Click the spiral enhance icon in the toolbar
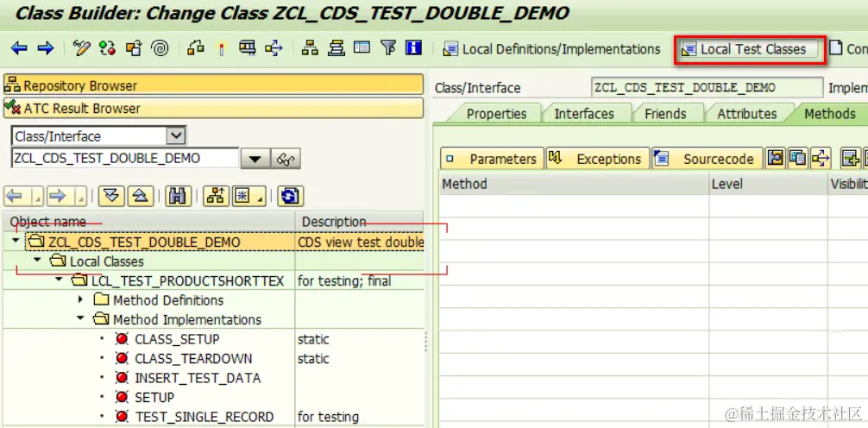Viewport: 868px width, 428px height. (160, 48)
